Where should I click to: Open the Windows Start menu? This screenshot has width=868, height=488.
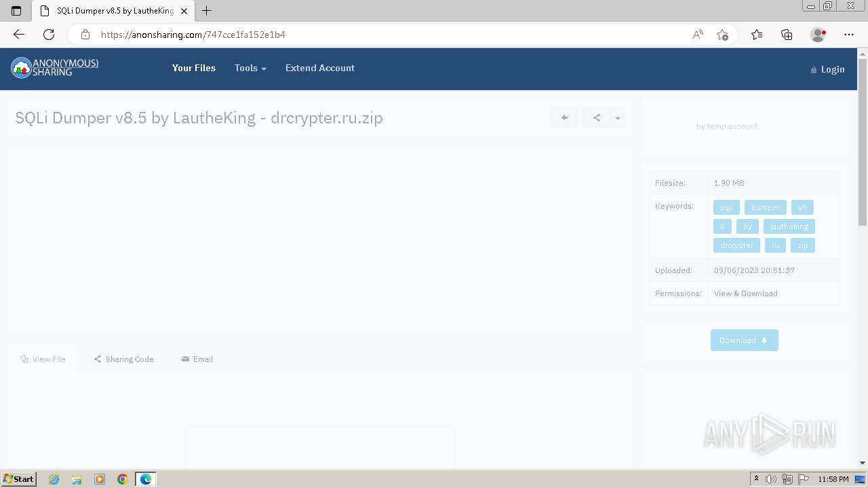pyautogui.click(x=19, y=479)
